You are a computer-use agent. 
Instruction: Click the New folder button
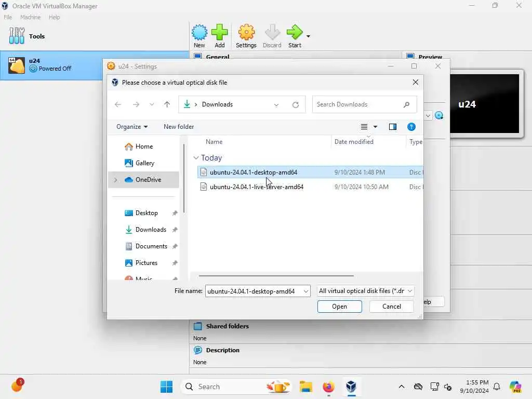179,127
